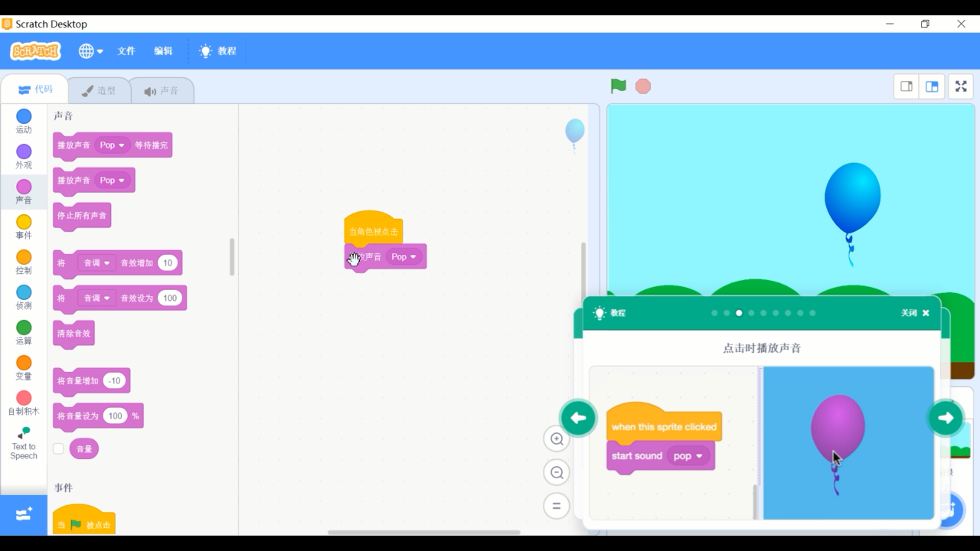980x551 pixels.
Task: Toggle the small stage layout view
Action: pyautogui.click(x=905, y=86)
